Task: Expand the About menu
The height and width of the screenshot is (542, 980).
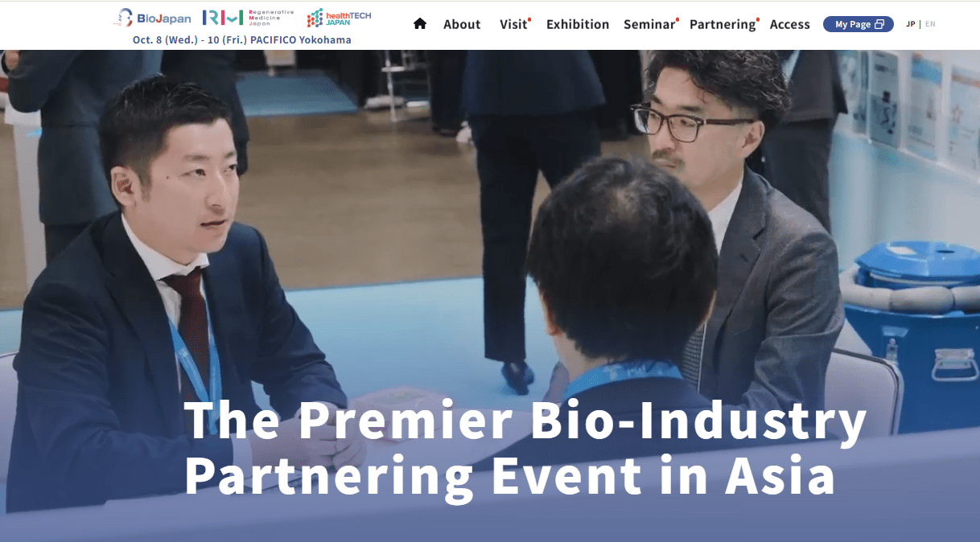Action: [462, 24]
